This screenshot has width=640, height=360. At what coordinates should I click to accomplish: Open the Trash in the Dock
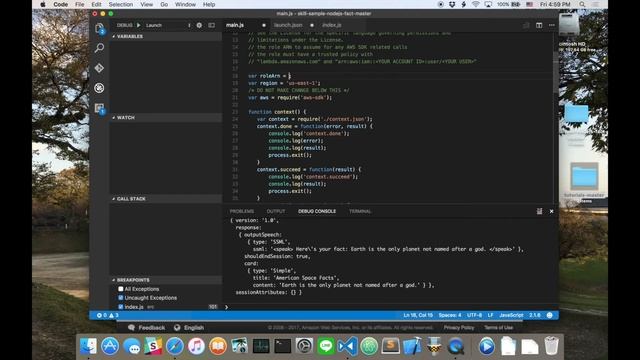pos(551,346)
